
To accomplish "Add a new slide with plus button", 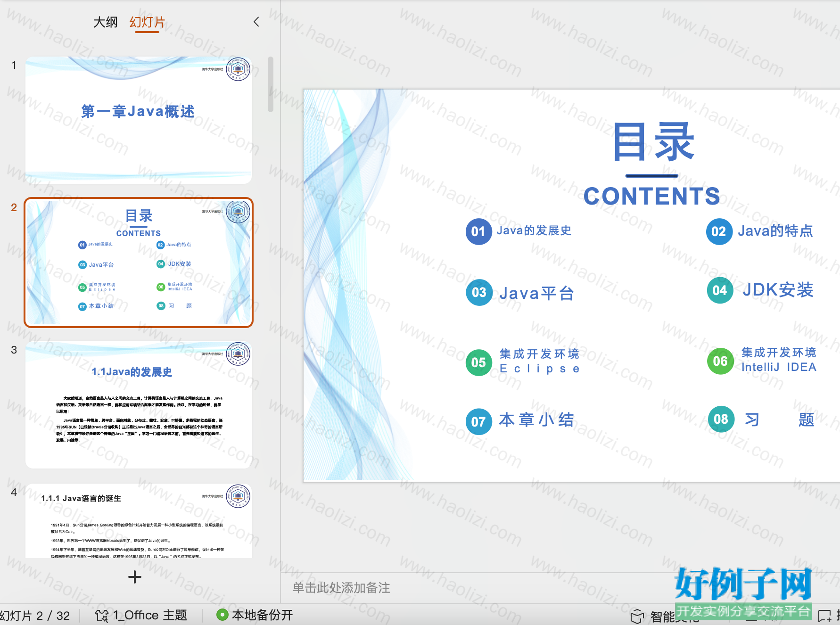I will (135, 577).
